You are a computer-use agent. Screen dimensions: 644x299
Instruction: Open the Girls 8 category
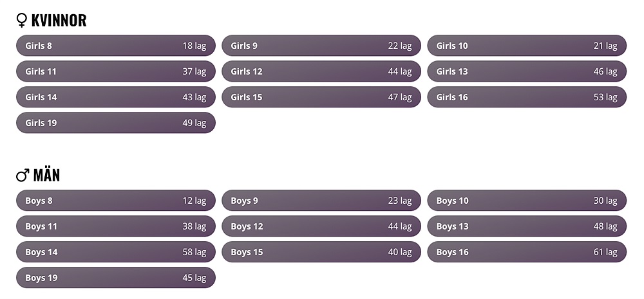tap(115, 46)
